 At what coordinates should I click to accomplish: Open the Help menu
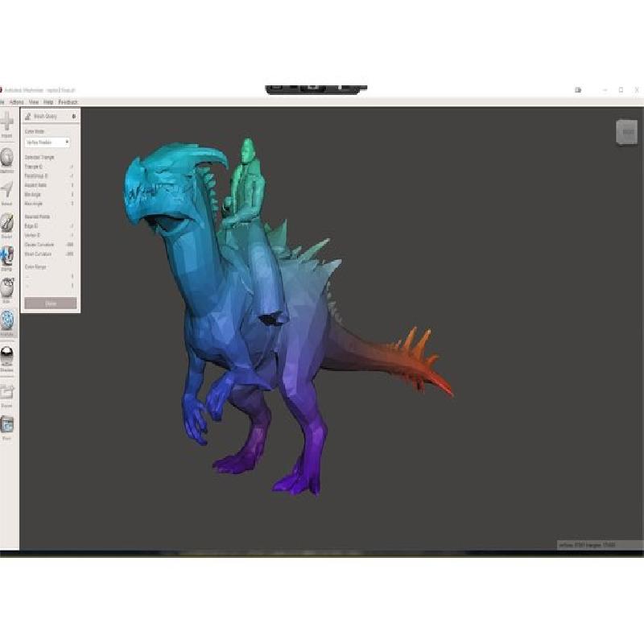48,102
